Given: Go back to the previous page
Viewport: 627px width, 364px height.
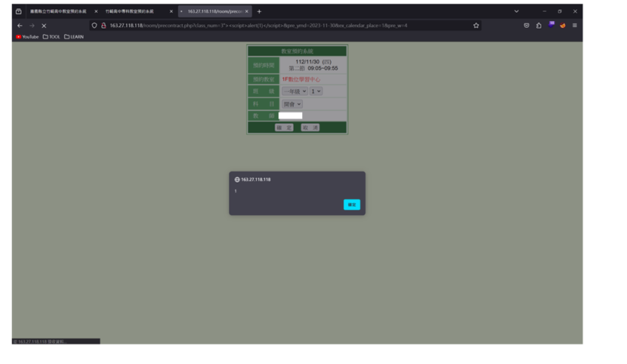Looking at the screenshot, I should [x=20, y=26].
